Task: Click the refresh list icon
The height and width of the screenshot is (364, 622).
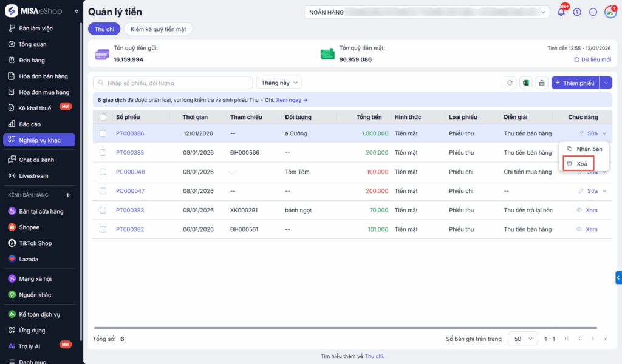Action: (x=510, y=83)
